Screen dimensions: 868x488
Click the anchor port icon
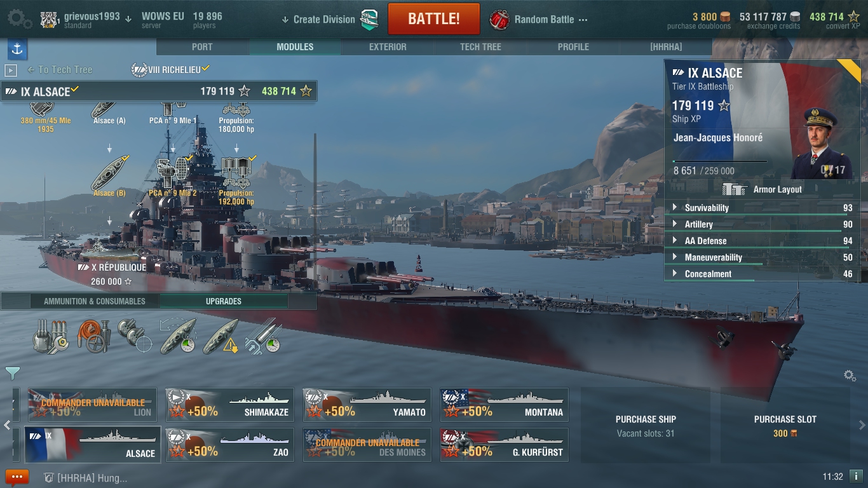(x=17, y=49)
